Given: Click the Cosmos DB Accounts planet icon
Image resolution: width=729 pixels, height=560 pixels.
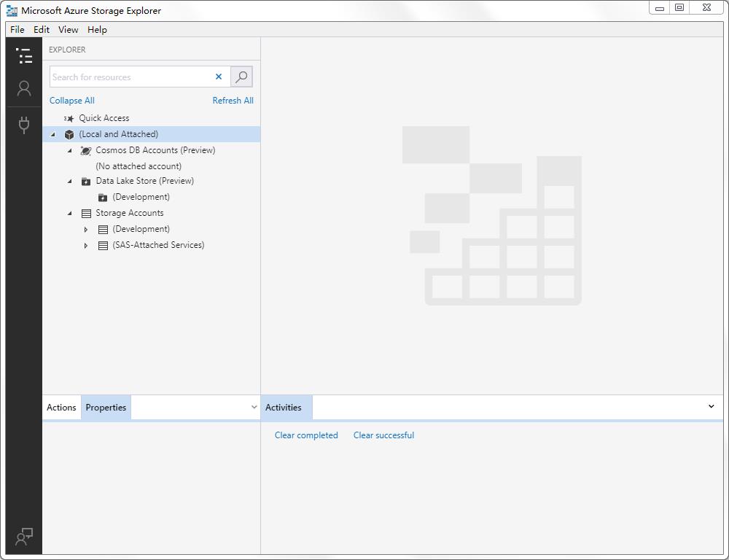Looking at the screenshot, I should (86, 150).
